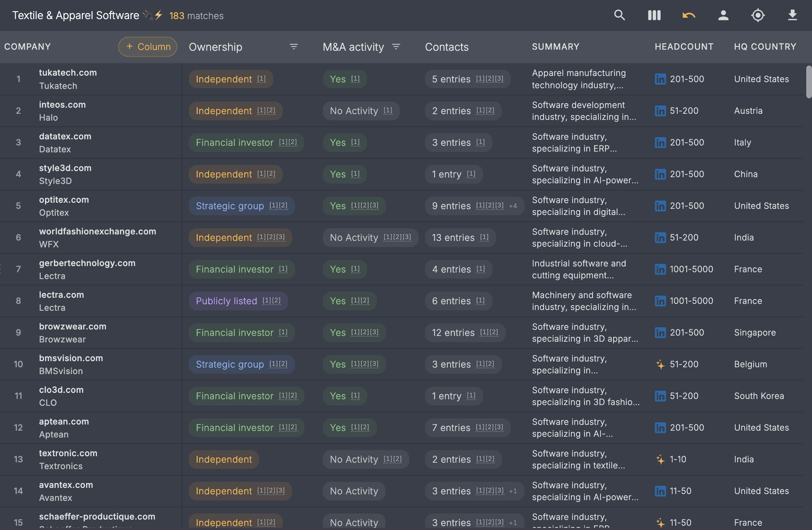Expand +1 more contacts for Avantex
The height and width of the screenshot is (530, 812).
coord(513,491)
